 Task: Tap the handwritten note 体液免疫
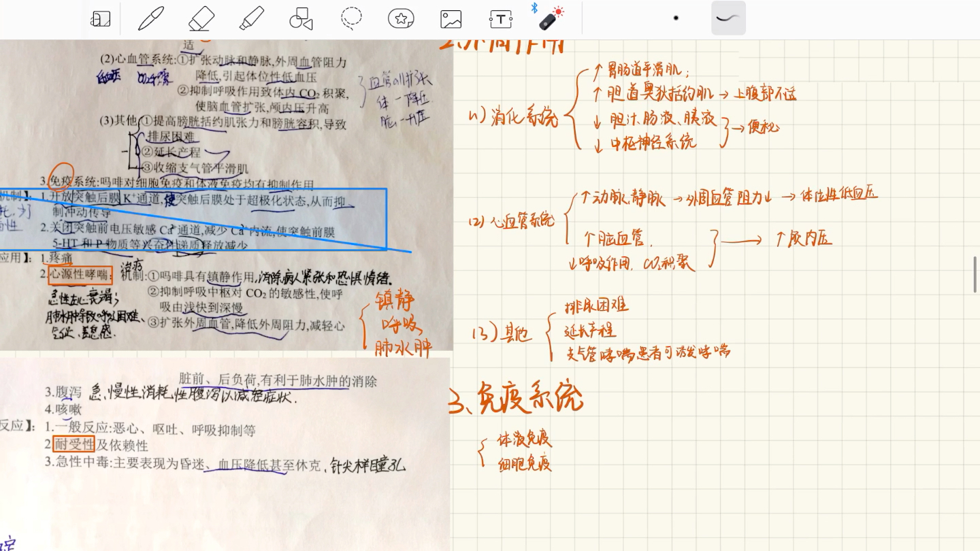click(524, 439)
